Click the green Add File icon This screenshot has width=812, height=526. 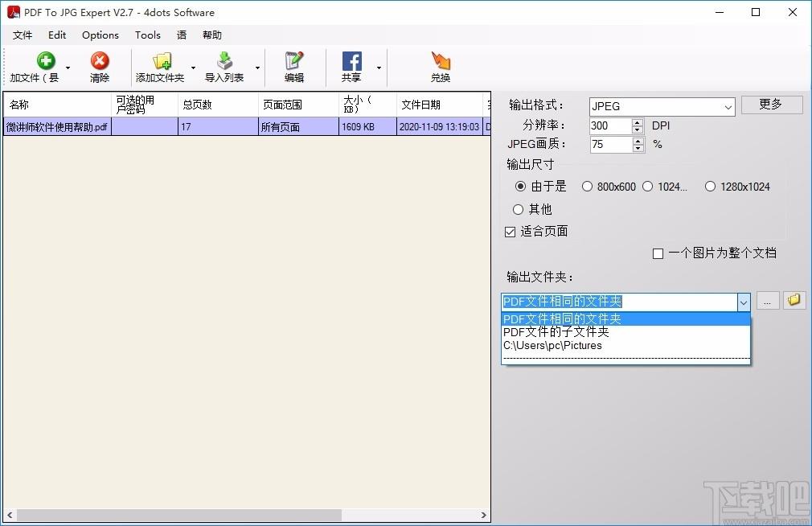click(x=46, y=60)
